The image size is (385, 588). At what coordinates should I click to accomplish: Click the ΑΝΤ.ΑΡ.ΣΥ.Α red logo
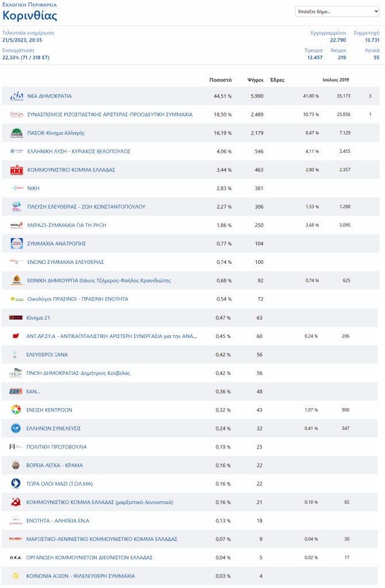[16, 336]
